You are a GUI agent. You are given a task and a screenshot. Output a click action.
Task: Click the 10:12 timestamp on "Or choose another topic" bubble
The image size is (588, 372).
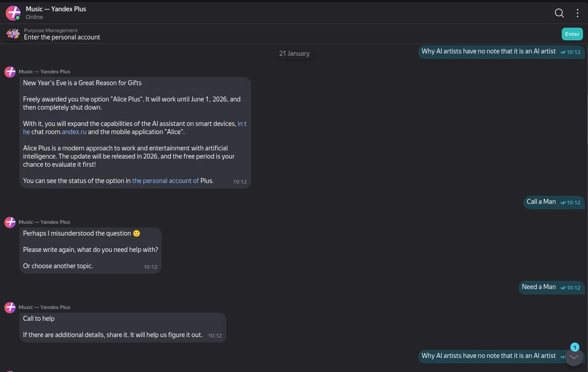(x=151, y=267)
